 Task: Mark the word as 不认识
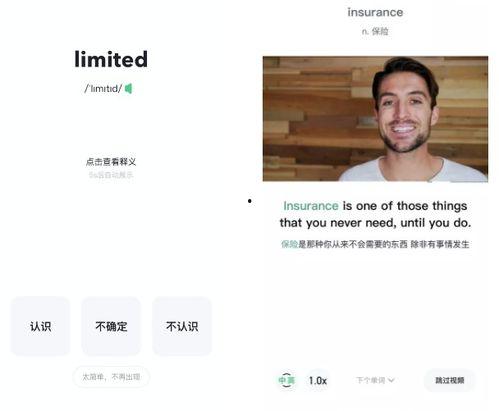point(182,326)
